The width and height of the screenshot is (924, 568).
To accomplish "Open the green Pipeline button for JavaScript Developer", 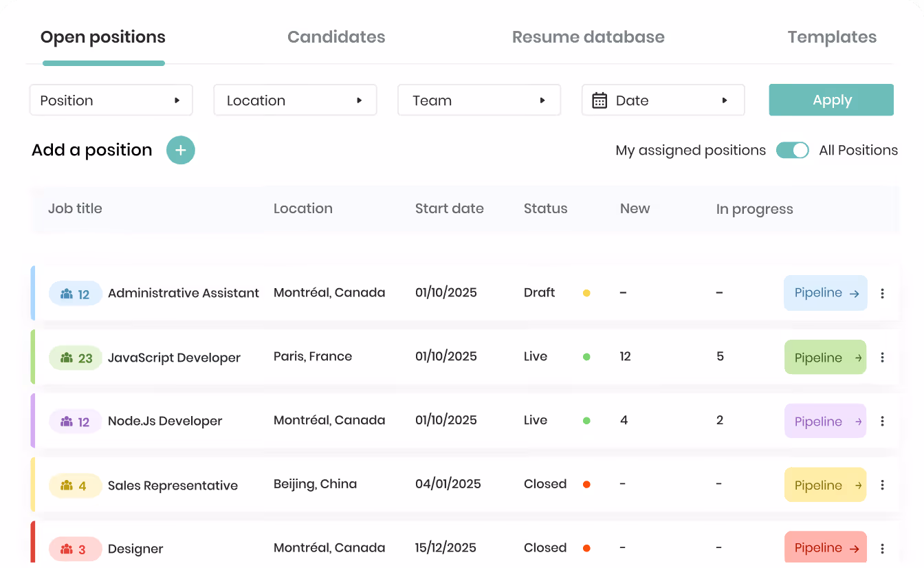I will [825, 358].
